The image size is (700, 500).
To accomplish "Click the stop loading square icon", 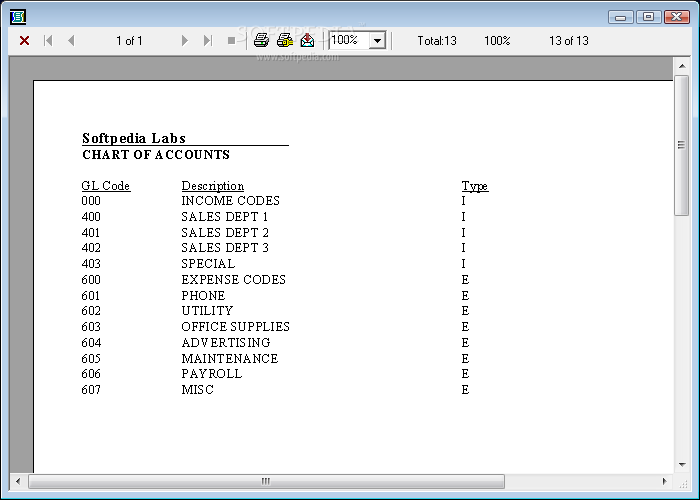I will 231,41.
